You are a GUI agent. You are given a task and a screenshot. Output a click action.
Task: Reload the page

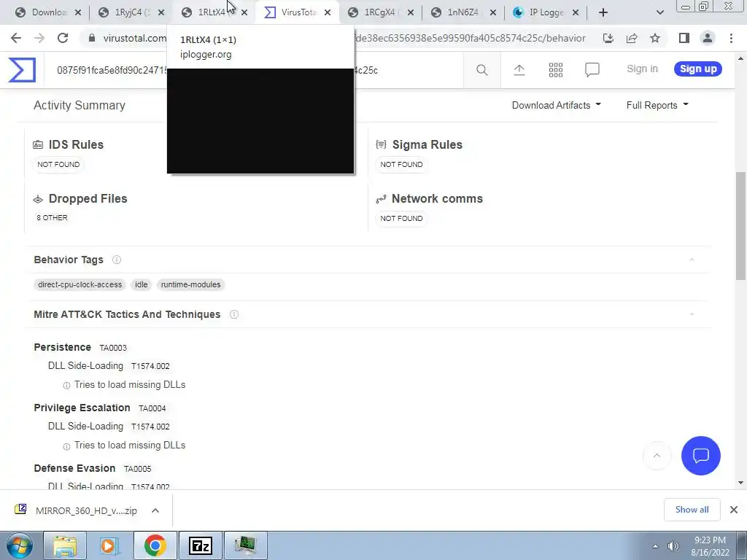click(x=63, y=38)
